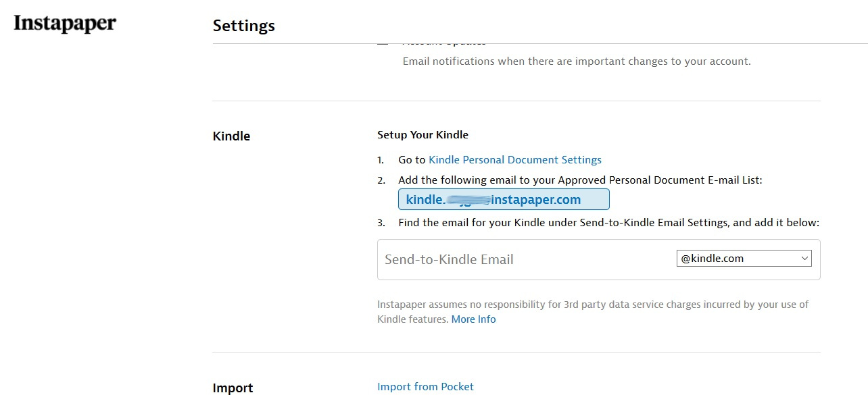This screenshot has height=395, width=868.
Task: Open the More Info link
Action: [473, 319]
